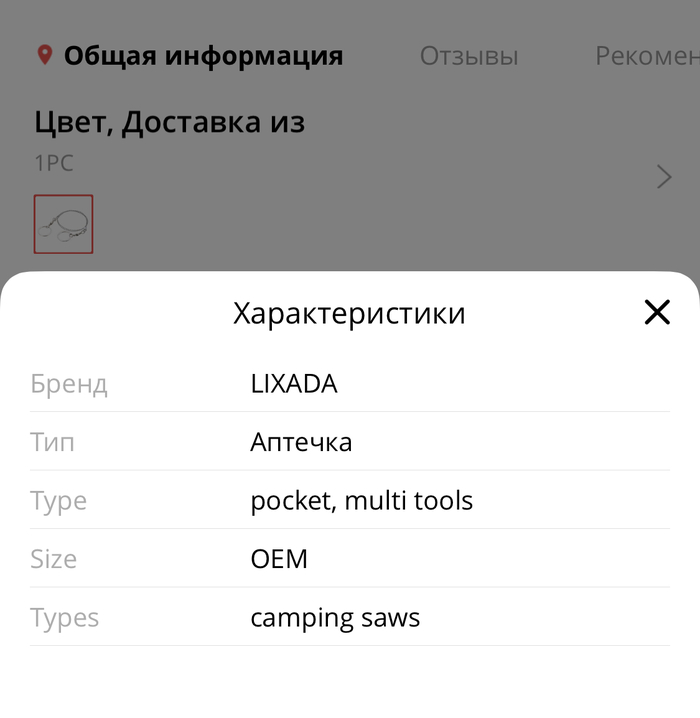Tap the Тип row label
This screenshot has height=718, width=700.
click(52, 442)
